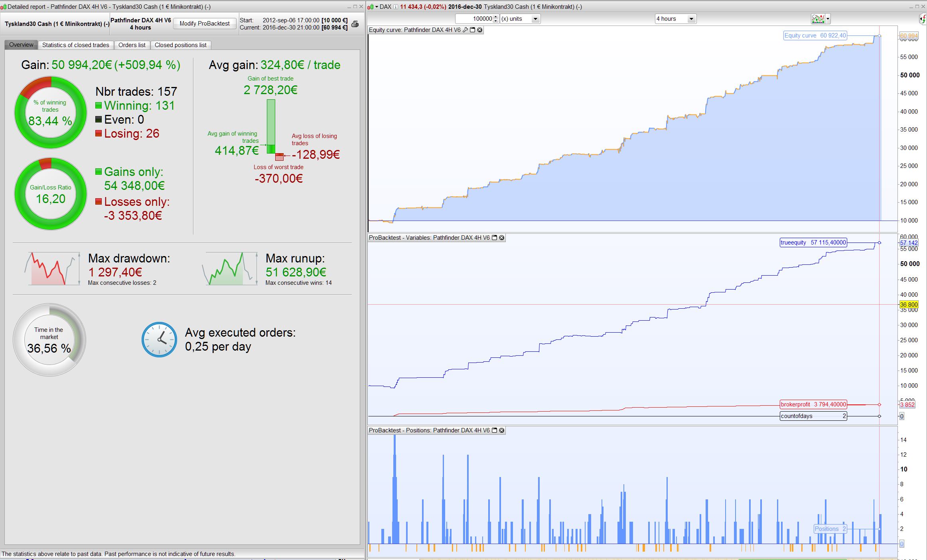Expand the indicator button dropdown arrow
Screen dimensions: 927x560
pos(828,19)
